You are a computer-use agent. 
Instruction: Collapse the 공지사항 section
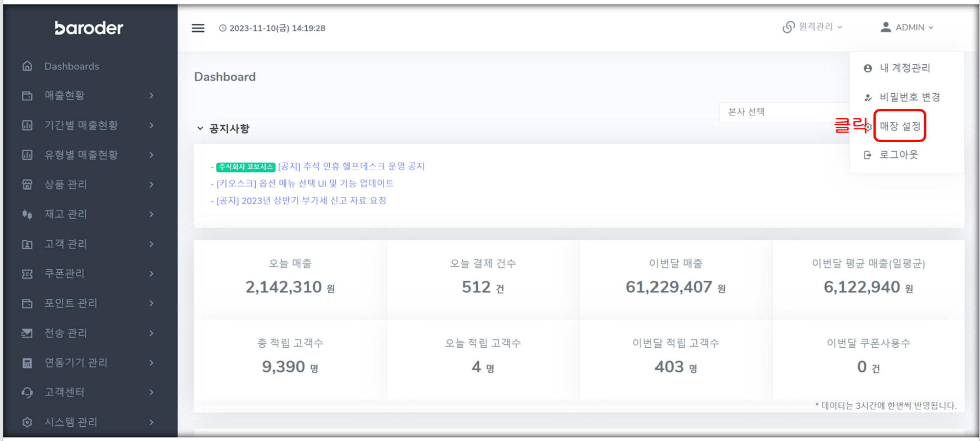[200, 129]
